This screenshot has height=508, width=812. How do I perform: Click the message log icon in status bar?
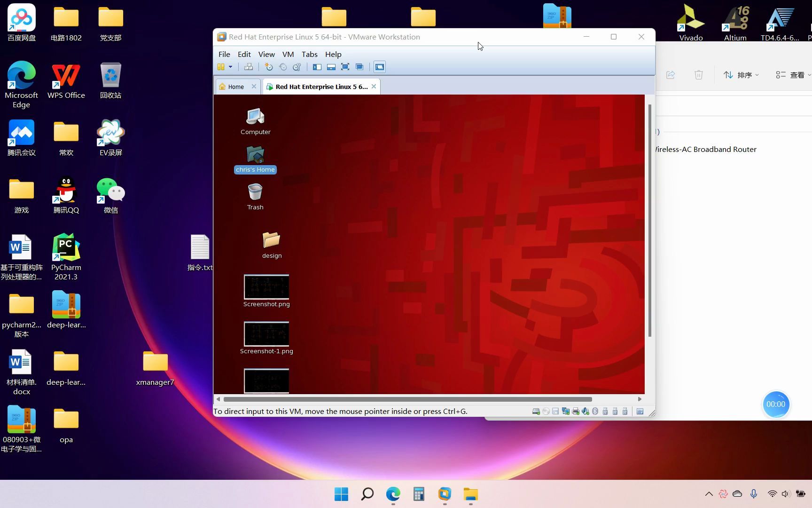tap(640, 412)
